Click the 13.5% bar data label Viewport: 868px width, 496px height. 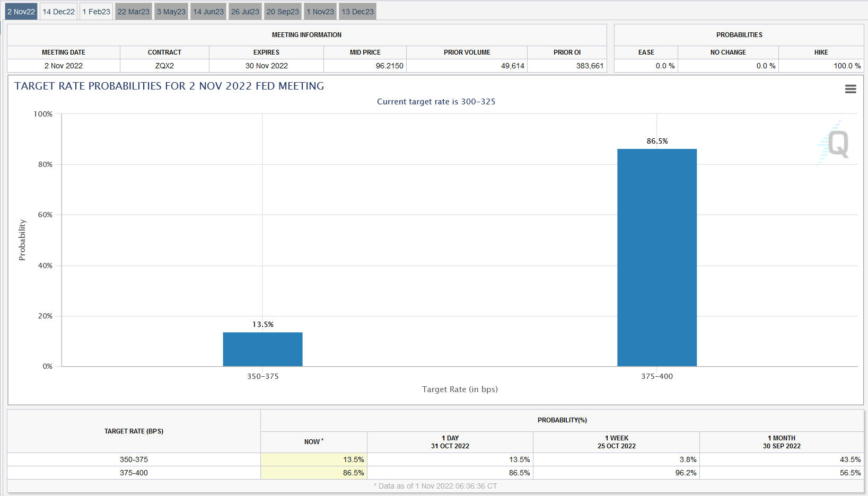[262, 324]
